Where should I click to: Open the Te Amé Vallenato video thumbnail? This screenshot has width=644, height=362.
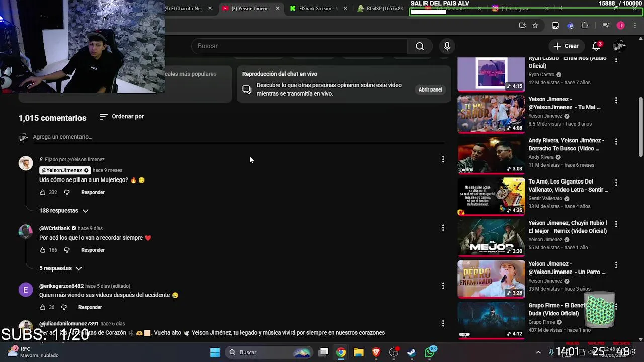pyautogui.click(x=491, y=197)
